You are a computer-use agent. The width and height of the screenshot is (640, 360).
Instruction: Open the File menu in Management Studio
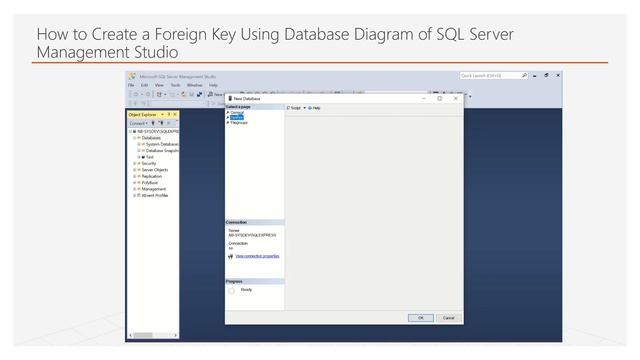tap(131, 85)
